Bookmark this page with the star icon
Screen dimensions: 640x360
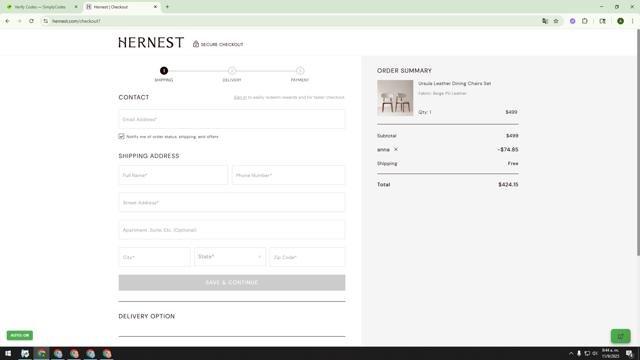pos(556,21)
